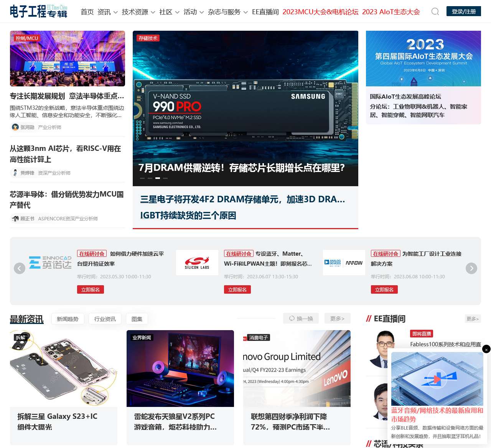Click 更多> beside 换一换

click(337, 318)
